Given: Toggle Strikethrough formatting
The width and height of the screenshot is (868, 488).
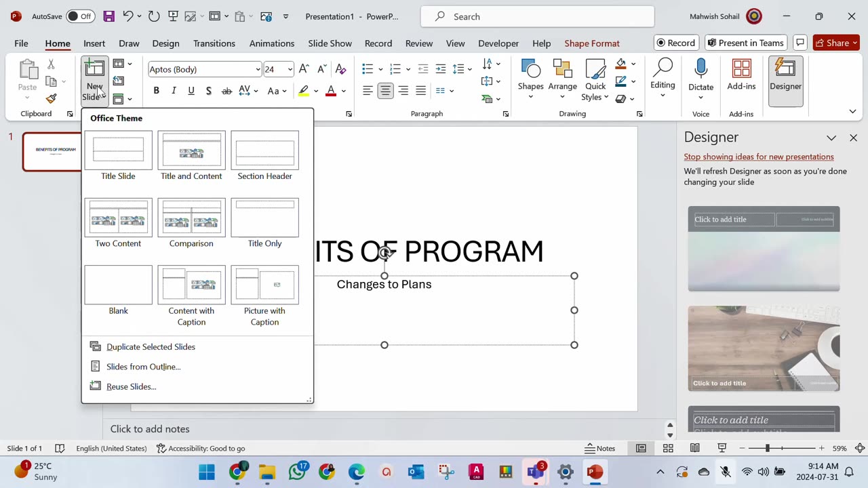Looking at the screenshot, I should tap(226, 91).
